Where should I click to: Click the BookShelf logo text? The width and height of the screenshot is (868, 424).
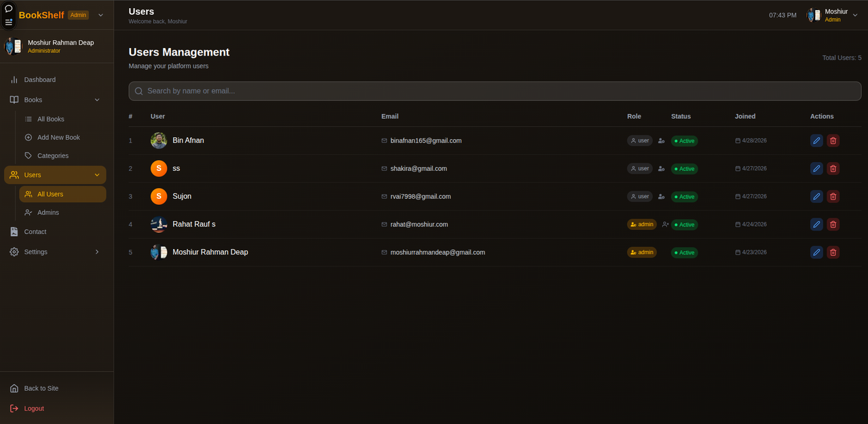coord(41,15)
